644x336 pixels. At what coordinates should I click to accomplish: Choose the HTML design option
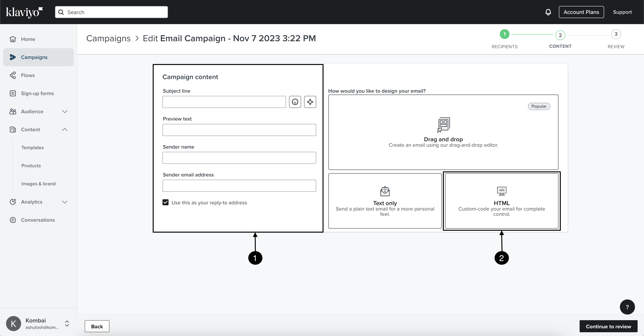click(x=501, y=201)
